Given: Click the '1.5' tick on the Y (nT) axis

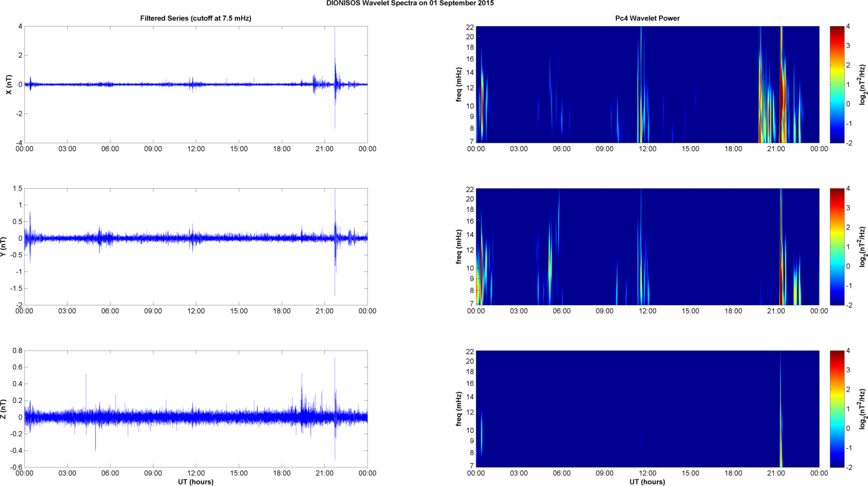Looking at the screenshot, I should coord(17,188).
